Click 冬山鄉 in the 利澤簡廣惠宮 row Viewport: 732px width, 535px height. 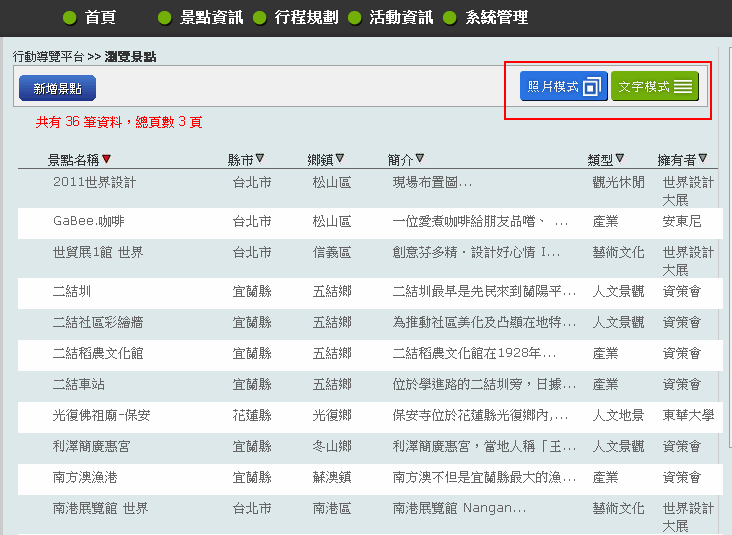click(332, 446)
